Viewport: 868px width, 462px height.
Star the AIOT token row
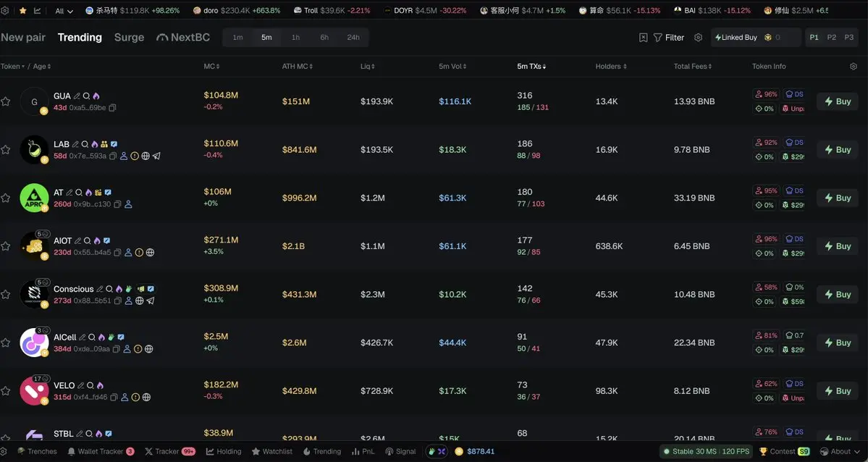[6, 246]
